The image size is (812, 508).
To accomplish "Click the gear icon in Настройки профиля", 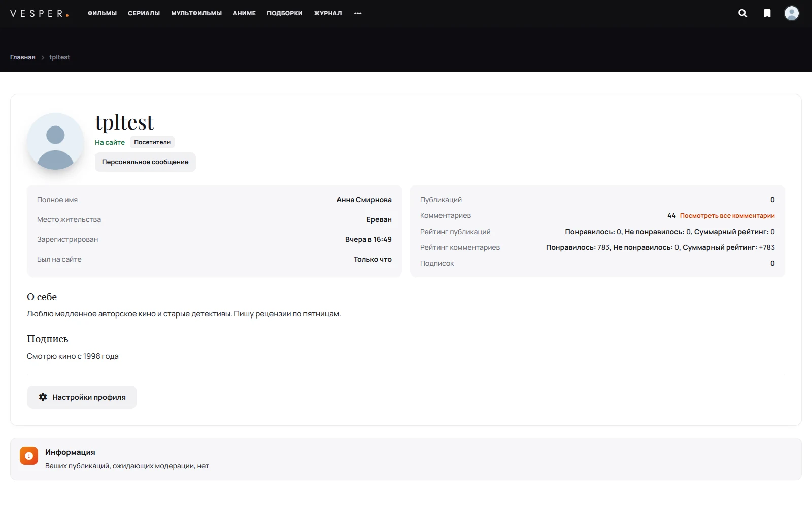I will pos(43,397).
